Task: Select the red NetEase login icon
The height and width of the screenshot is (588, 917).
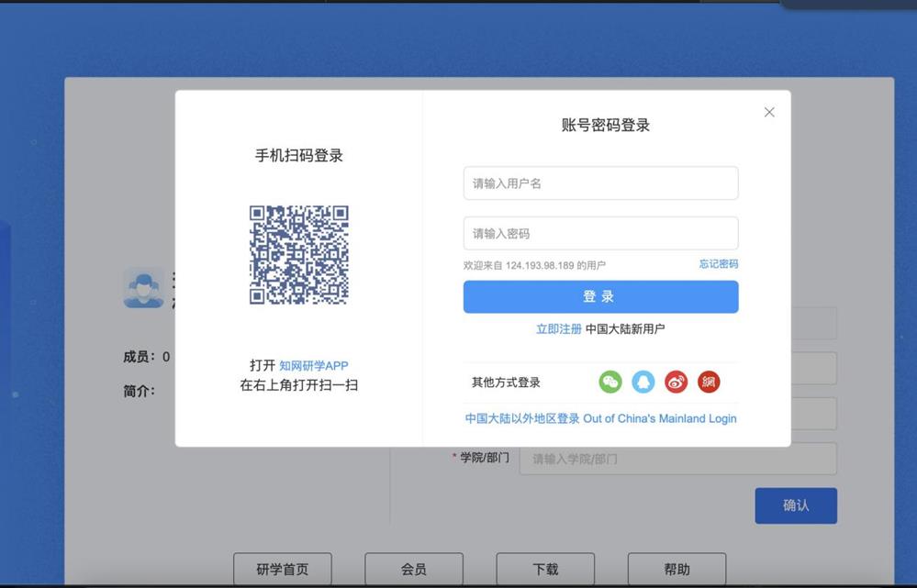Action: 709,383
